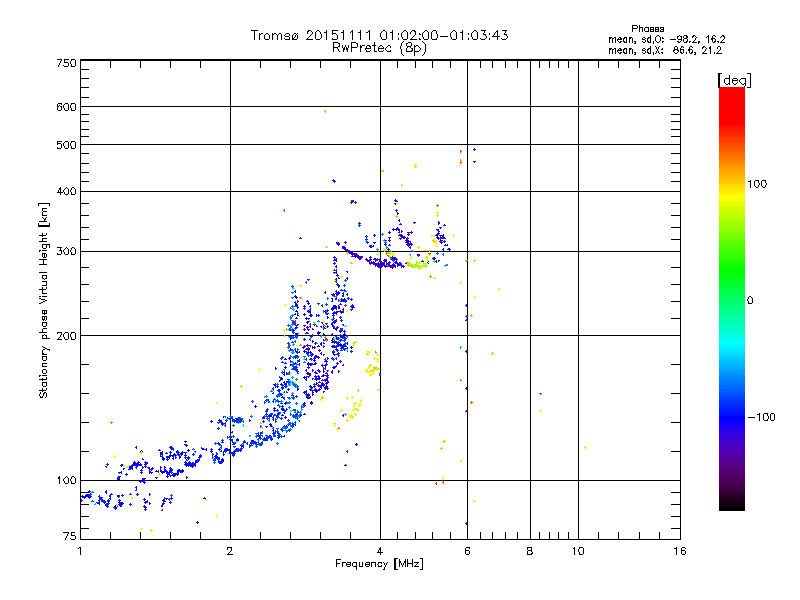Click the x-axis '2' tick label

click(230, 551)
